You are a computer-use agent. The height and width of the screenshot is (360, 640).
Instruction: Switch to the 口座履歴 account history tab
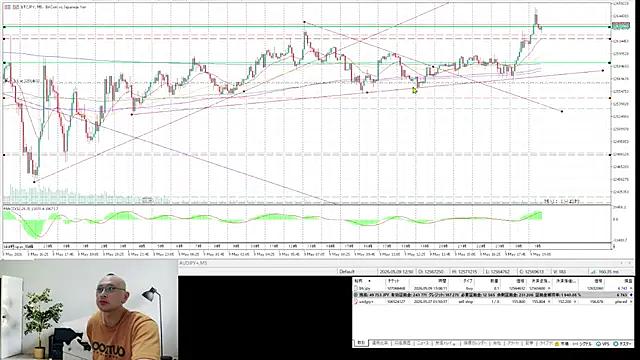[402, 343]
